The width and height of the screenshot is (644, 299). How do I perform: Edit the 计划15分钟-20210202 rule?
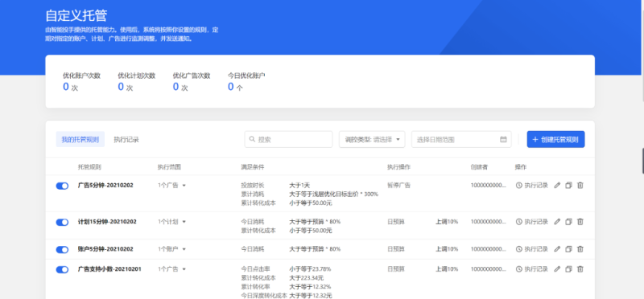point(557,222)
